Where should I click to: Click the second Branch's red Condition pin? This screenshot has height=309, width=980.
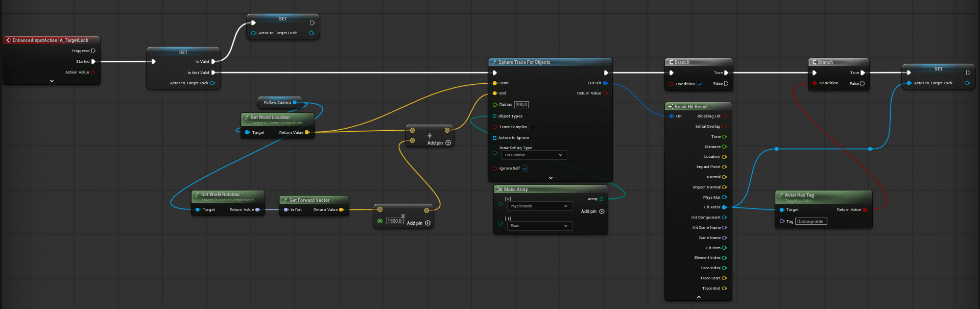(x=815, y=83)
